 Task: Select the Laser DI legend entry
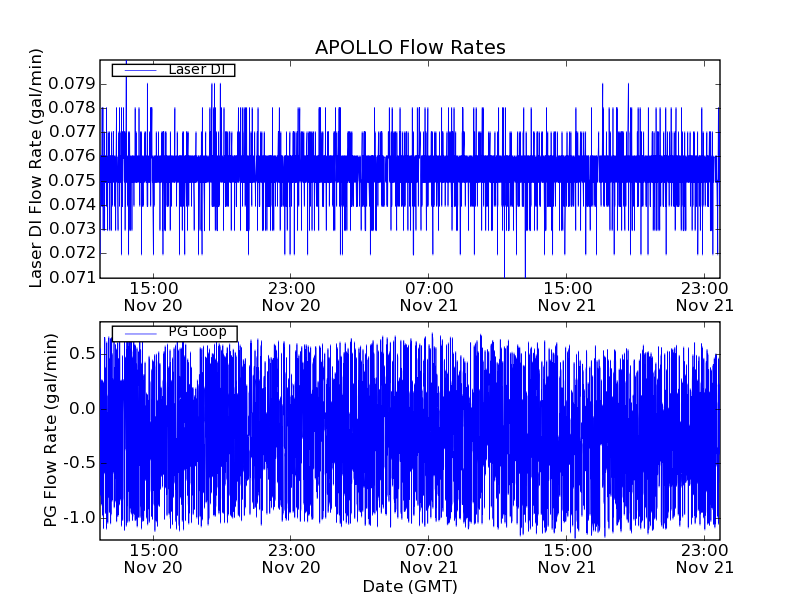173,69
